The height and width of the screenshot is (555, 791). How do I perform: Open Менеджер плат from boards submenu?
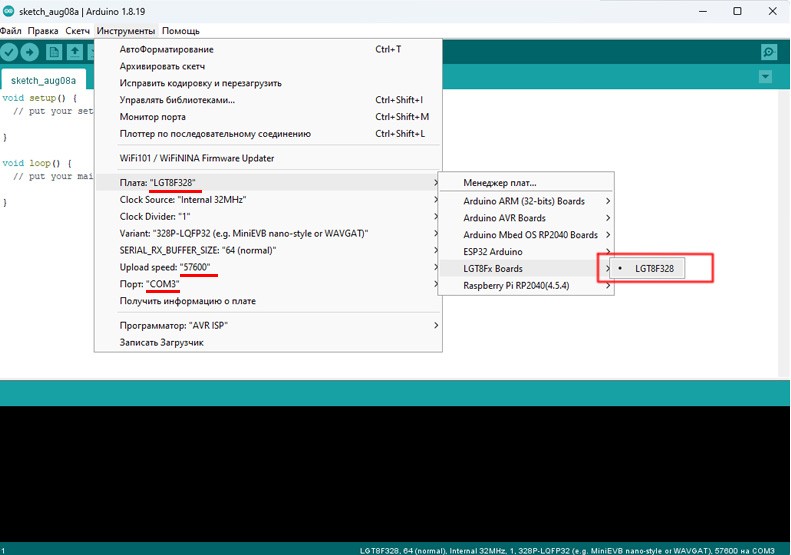click(499, 183)
